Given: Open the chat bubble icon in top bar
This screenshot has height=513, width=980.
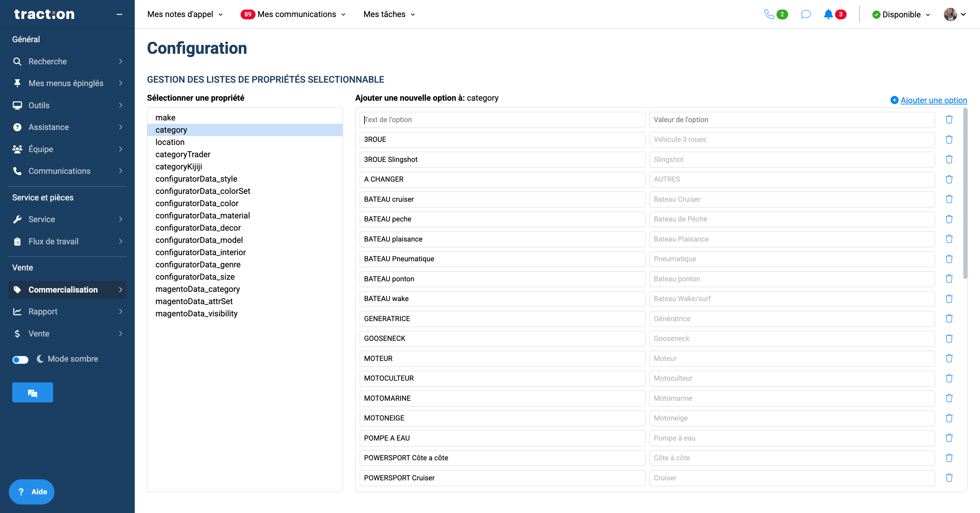Looking at the screenshot, I should (805, 14).
